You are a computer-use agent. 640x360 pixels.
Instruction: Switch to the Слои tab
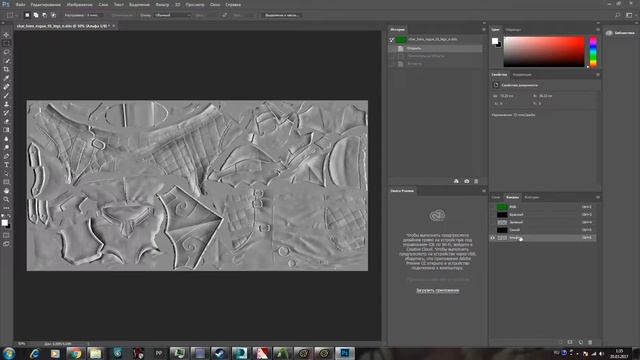point(496,197)
